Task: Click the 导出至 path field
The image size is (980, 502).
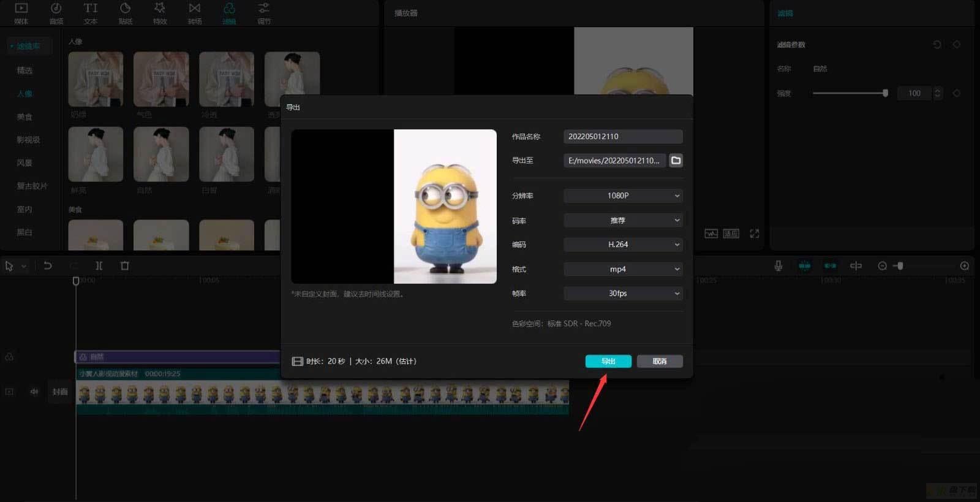Action: pyautogui.click(x=614, y=161)
